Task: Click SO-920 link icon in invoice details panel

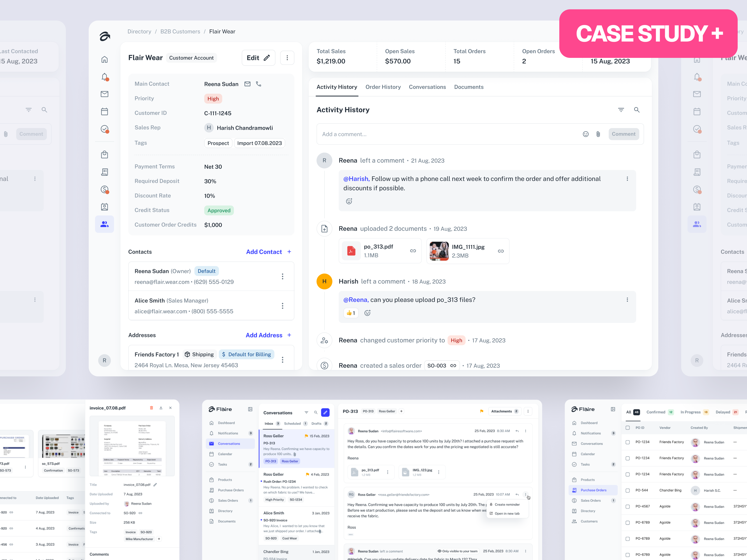Action: coord(141,513)
